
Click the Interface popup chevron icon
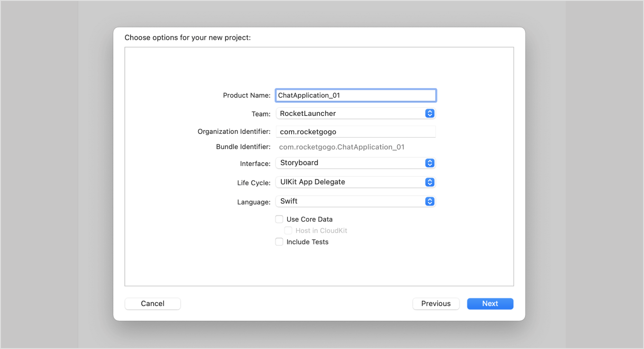point(429,163)
